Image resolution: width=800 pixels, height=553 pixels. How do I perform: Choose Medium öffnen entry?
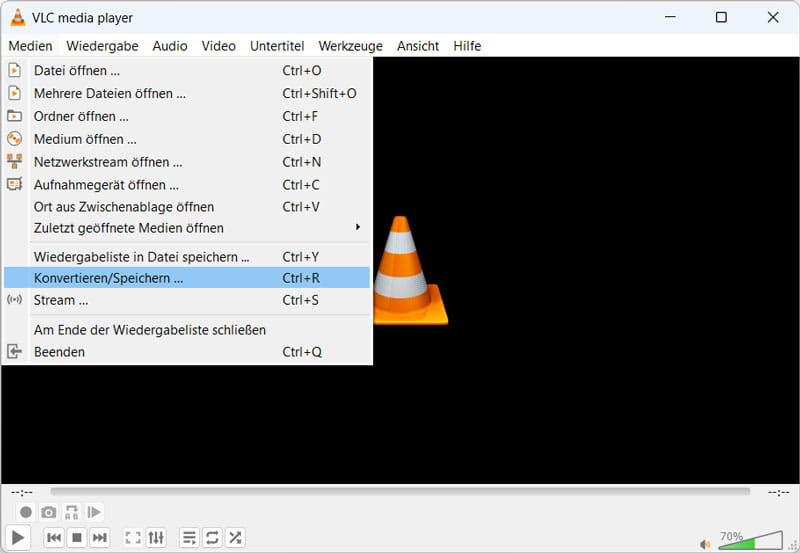coord(187,139)
